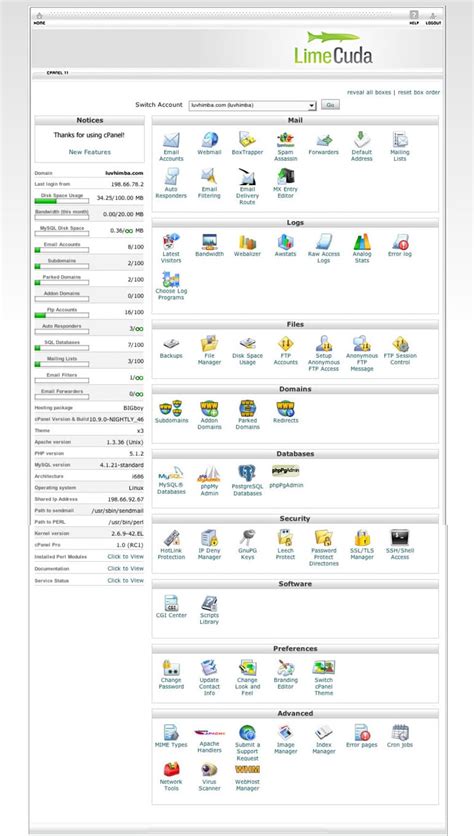Open phpPgAdmin icon
474x836 pixels.
[x=286, y=477]
